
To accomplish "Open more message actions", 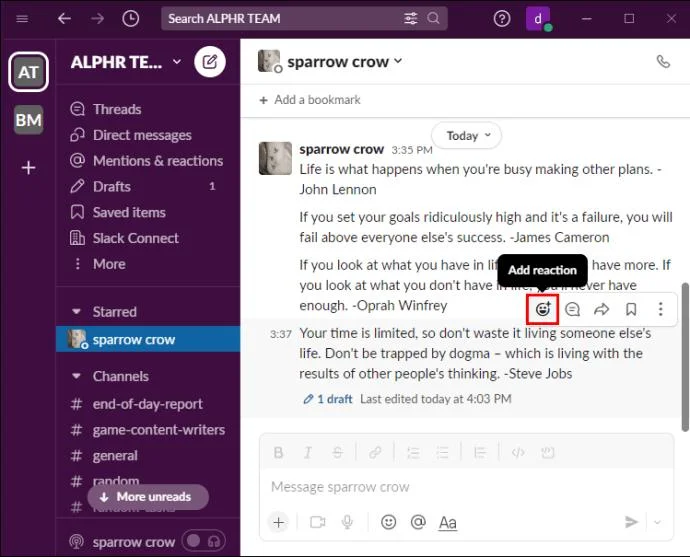I will (660, 309).
